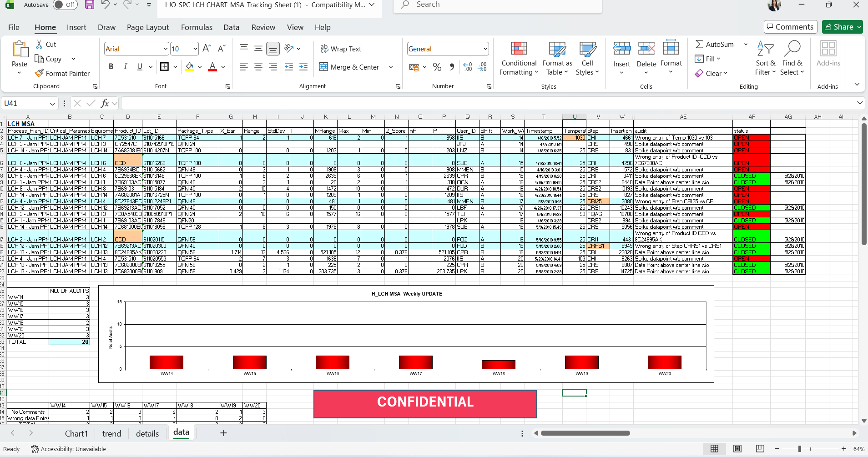Expand the Merge & Center dropdown arrow
868x457 pixels.
click(391, 67)
